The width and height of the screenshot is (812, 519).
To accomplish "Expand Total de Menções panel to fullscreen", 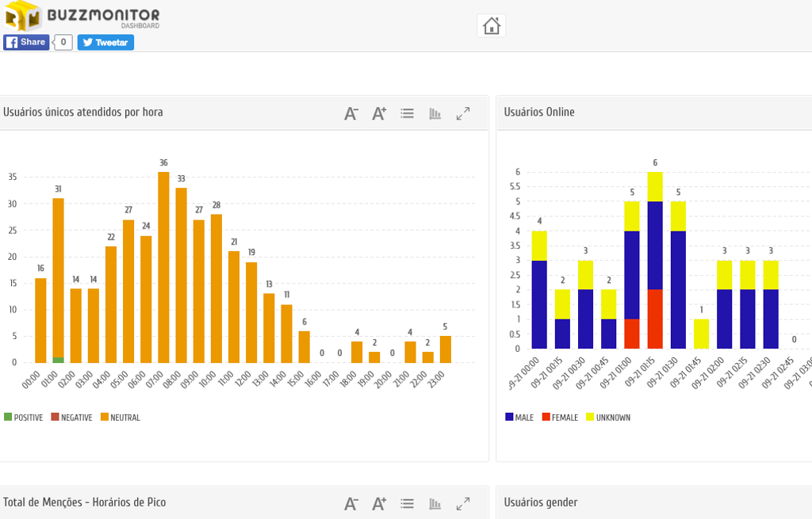I will tap(463, 503).
